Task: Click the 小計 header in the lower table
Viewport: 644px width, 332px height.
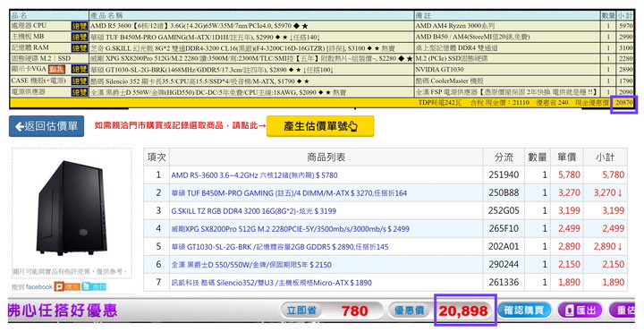Action: 605,157
